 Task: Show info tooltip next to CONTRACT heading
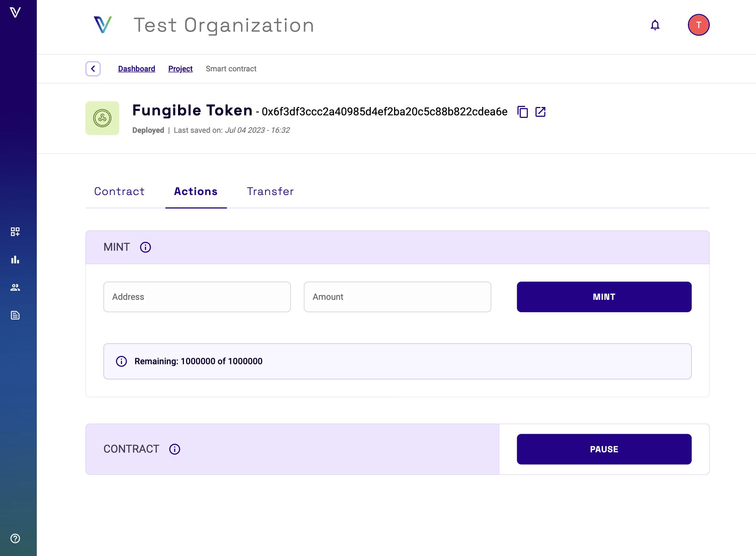click(175, 449)
